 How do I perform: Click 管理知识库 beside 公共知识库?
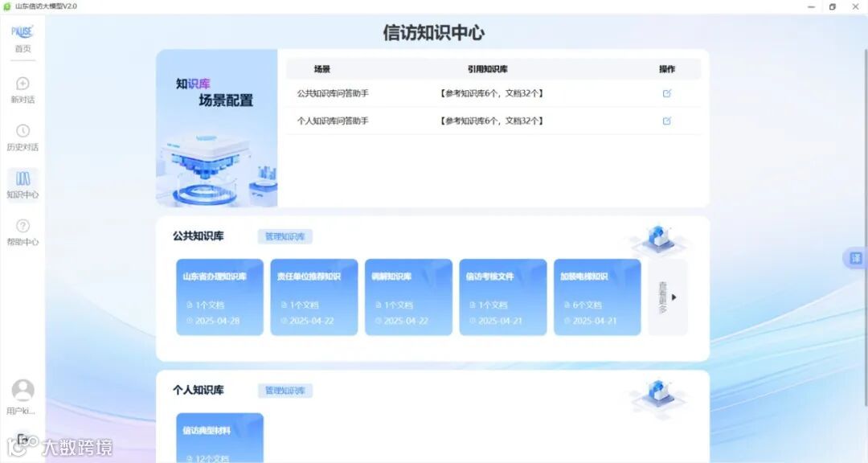click(x=285, y=236)
